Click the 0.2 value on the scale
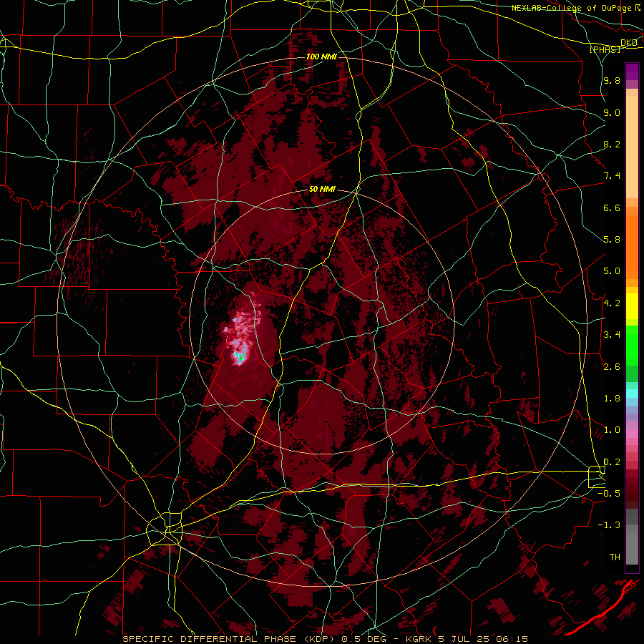The width and height of the screenshot is (644, 644). pos(612,462)
